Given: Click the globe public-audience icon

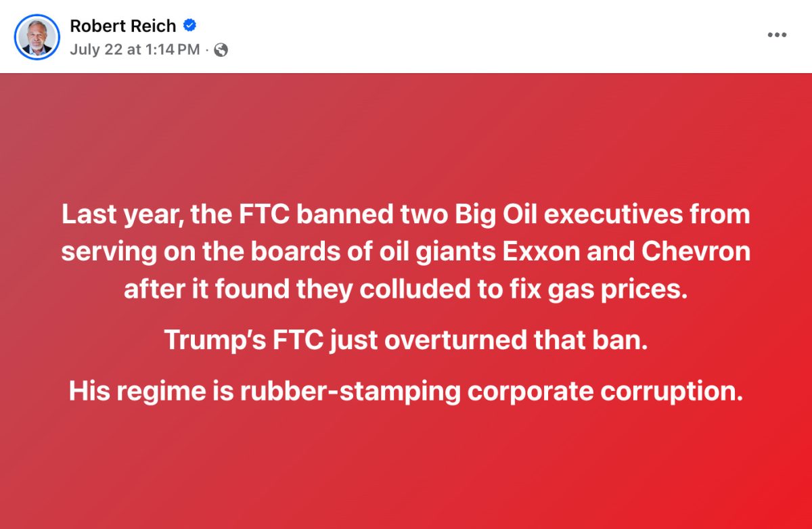Looking at the screenshot, I should point(221,49).
